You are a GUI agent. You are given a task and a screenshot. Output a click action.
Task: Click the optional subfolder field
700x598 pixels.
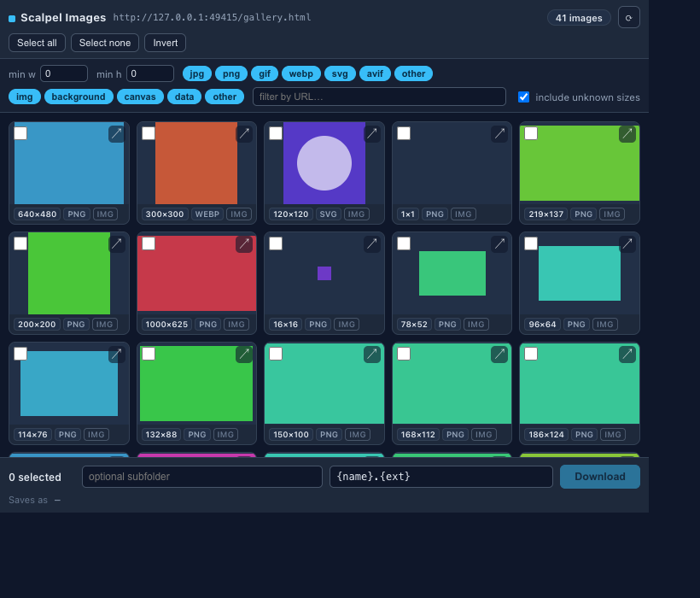point(202,477)
